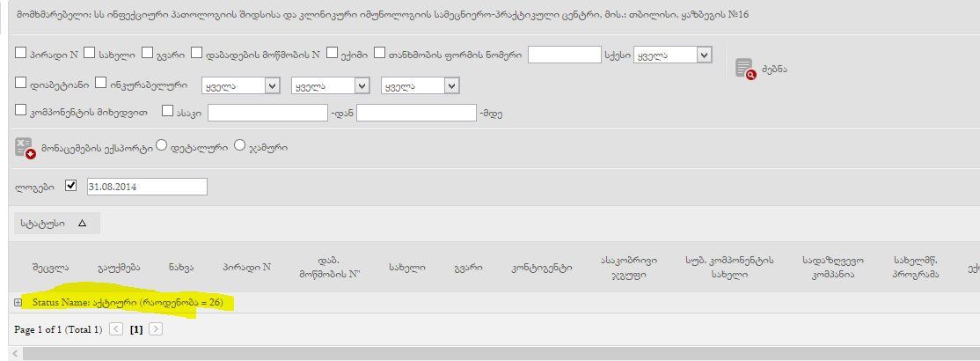This screenshot has width=980, height=361.
Task: Uncheck the ლოგები checkbox
Action: 71,186
